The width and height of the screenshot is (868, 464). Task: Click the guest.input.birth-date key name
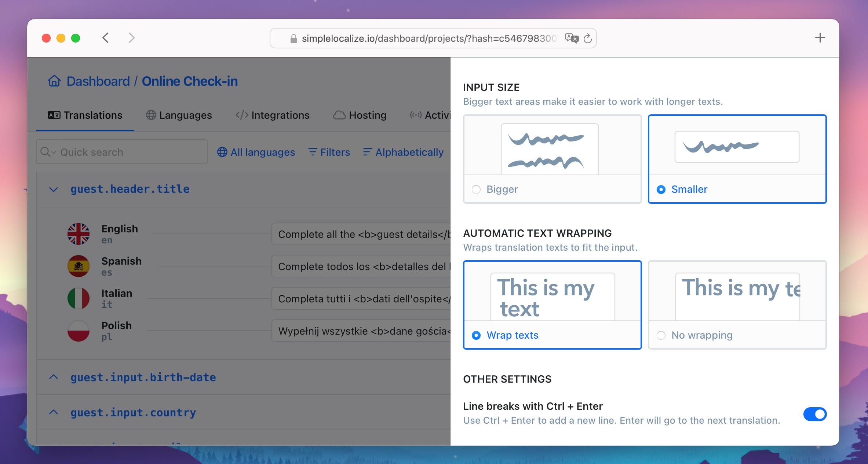143,377
